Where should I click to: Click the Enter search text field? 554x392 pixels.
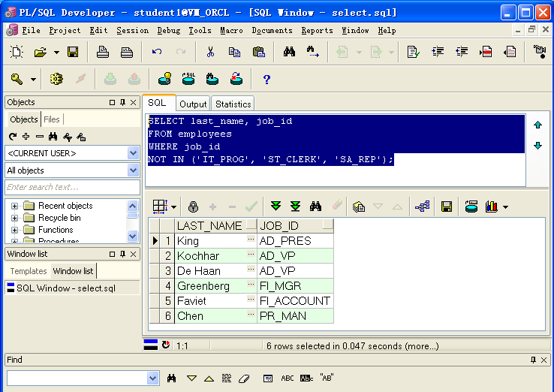72,187
